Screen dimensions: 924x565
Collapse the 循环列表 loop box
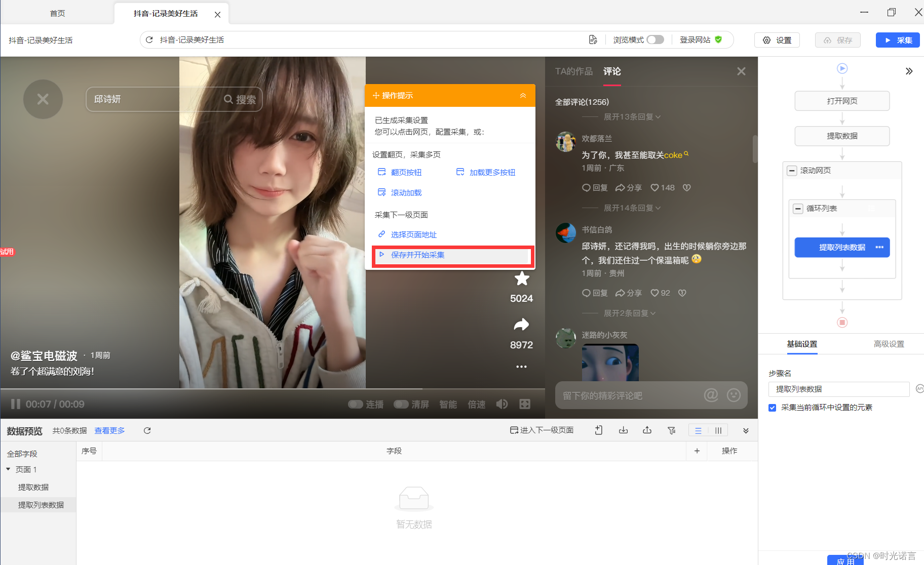tap(798, 209)
